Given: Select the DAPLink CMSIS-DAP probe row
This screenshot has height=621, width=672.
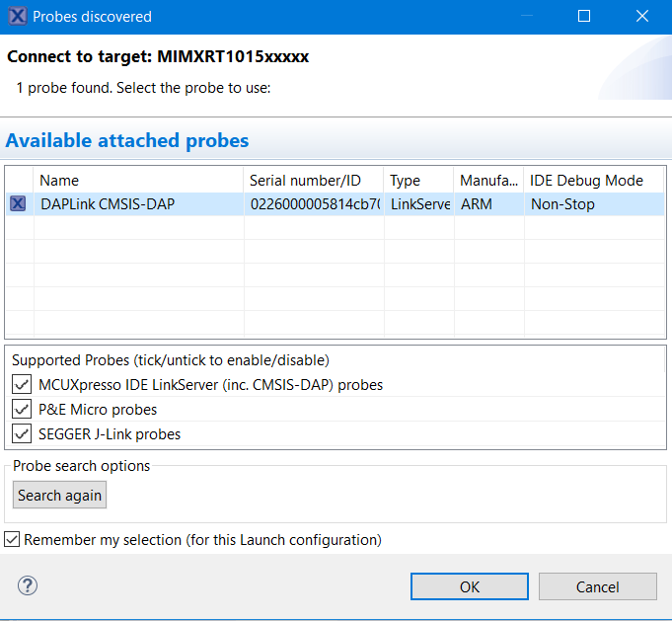Looking at the screenshot, I should [138, 204].
